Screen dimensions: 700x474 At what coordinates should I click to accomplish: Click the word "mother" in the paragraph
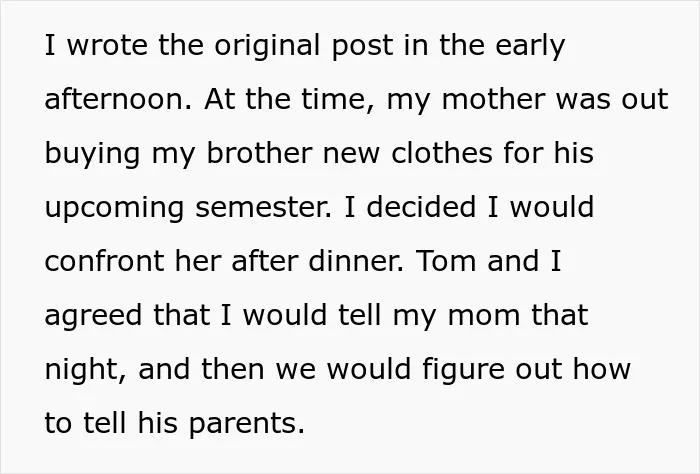[493, 99]
